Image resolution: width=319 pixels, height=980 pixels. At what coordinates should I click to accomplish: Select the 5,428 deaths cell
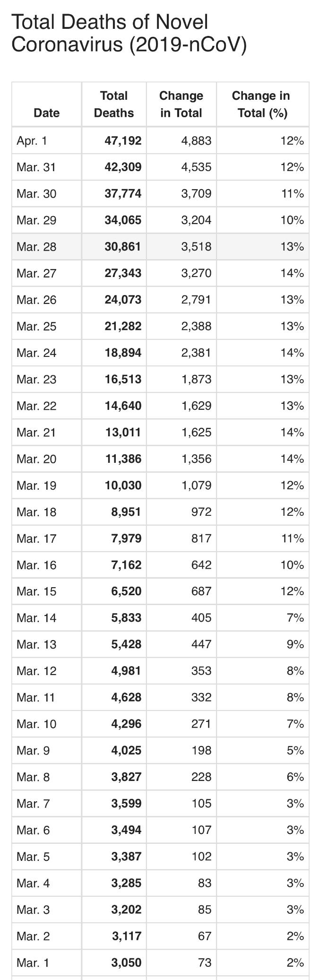coord(126,644)
